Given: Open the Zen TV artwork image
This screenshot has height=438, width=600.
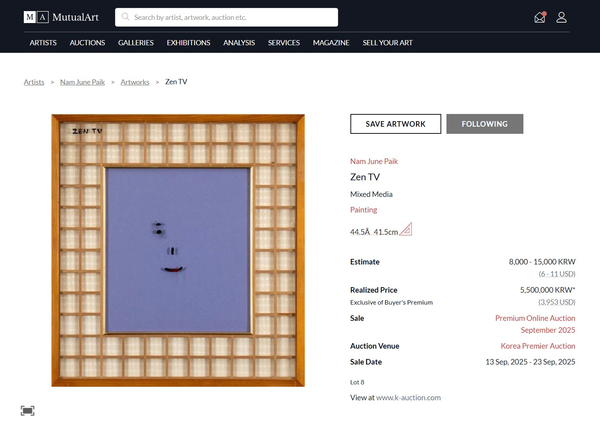Looking at the screenshot, I should point(178,249).
